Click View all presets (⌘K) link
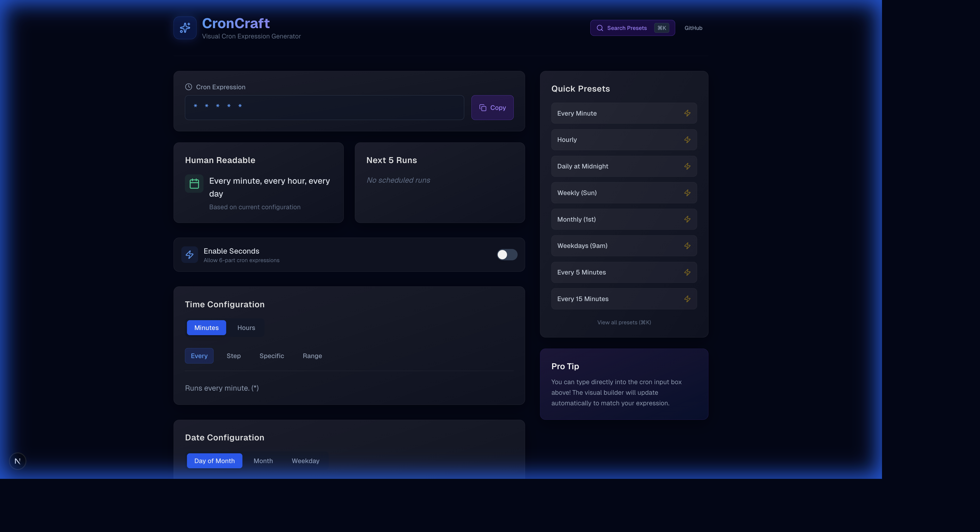This screenshot has width=980, height=532. [624, 322]
